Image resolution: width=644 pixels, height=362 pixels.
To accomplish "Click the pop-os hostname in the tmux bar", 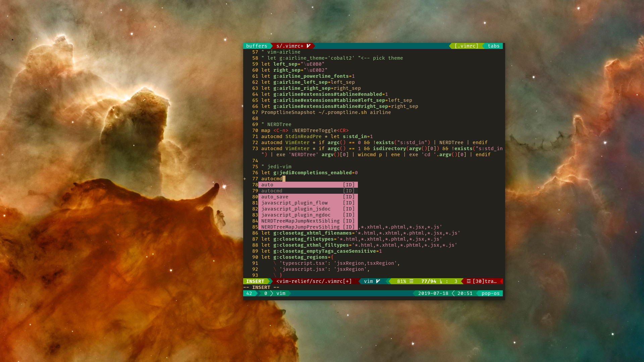I will coord(490,293).
